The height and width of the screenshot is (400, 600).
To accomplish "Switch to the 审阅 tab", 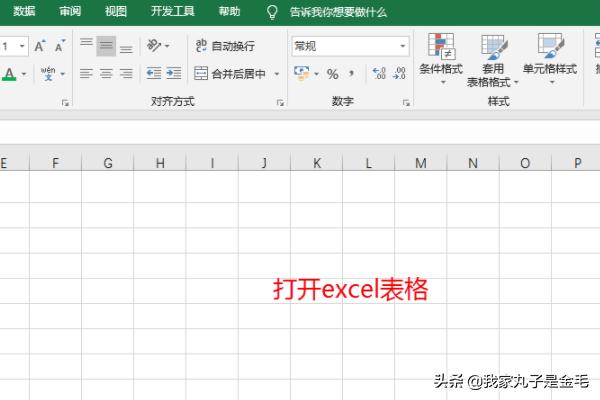I will point(70,11).
